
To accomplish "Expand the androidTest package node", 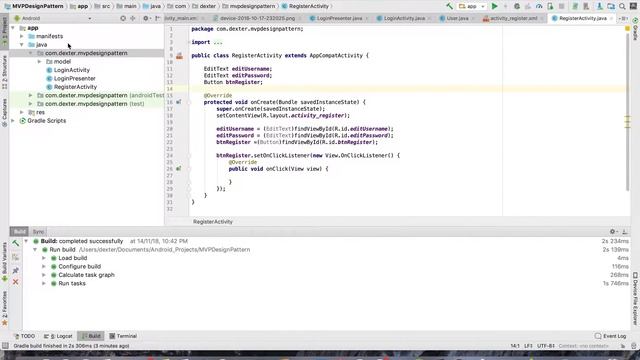I will pos(31,95).
